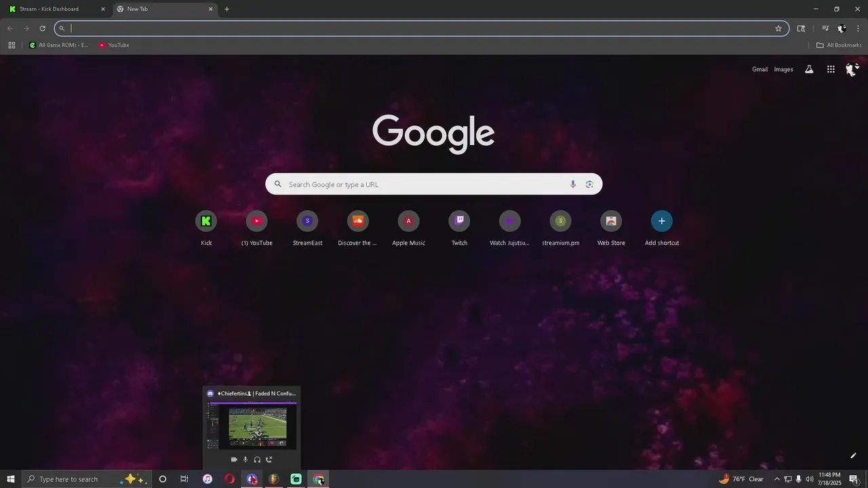Open Task View on taskbar
868x488 pixels.
pyautogui.click(x=184, y=479)
